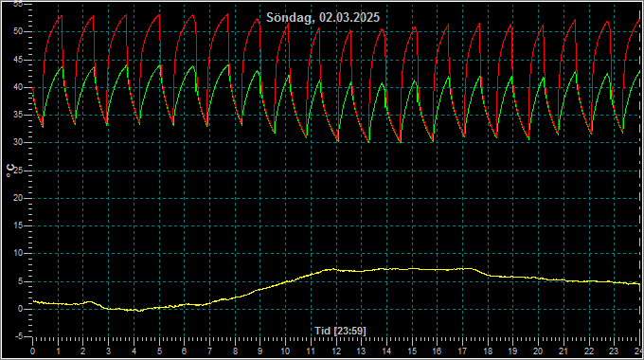
Task: Select hour 6 on the time axis
Action: click(184, 351)
